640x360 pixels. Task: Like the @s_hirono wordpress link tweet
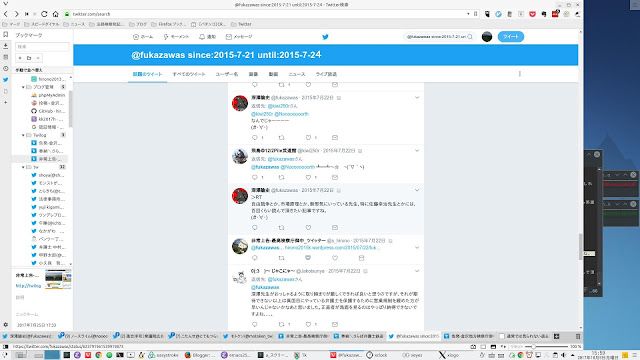point(335,258)
